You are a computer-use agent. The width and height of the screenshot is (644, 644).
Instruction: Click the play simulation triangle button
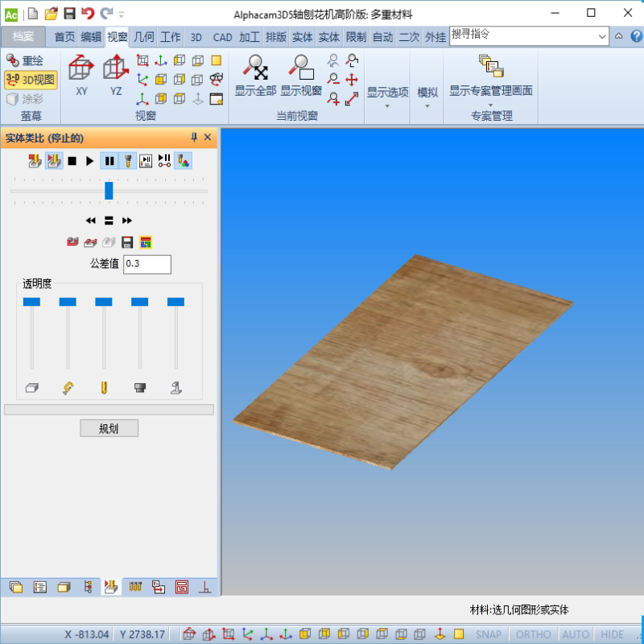[x=89, y=160]
